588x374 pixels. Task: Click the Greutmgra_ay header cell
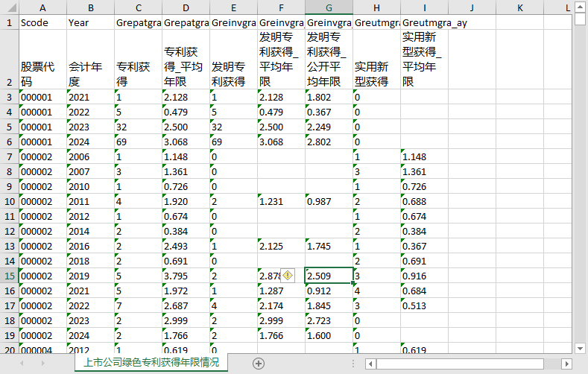coord(424,22)
